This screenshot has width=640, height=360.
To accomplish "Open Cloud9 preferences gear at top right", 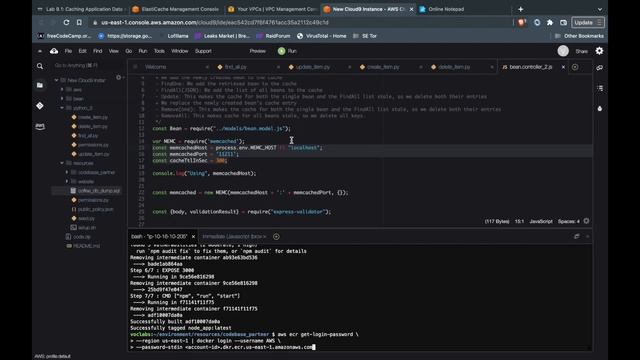I will pos(599,51).
